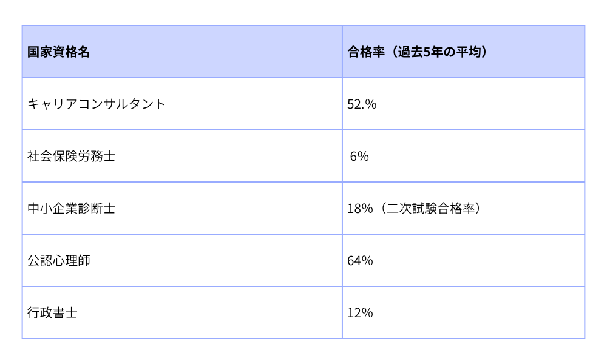Click the 中小企業 text in third row
This screenshot has width=607, height=364.
53,209
